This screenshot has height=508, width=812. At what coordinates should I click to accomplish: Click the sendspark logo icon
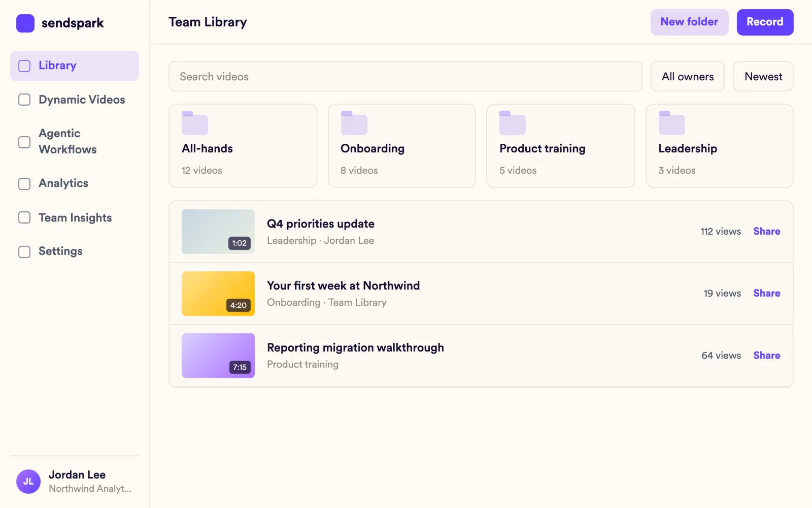pyautogui.click(x=25, y=23)
